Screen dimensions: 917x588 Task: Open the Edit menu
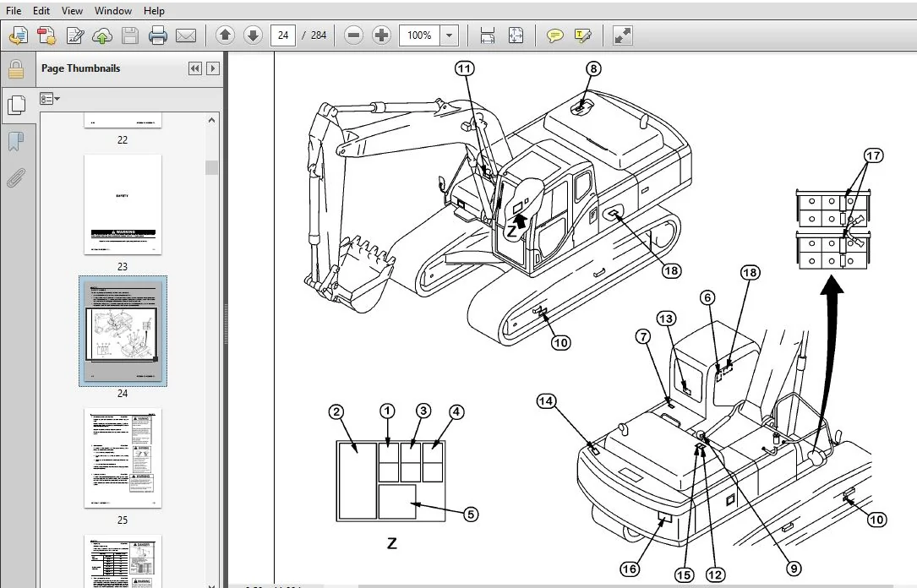point(41,10)
